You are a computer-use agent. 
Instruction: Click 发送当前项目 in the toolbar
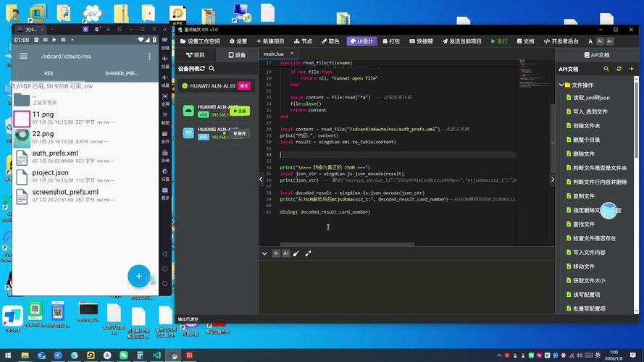click(x=461, y=41)
